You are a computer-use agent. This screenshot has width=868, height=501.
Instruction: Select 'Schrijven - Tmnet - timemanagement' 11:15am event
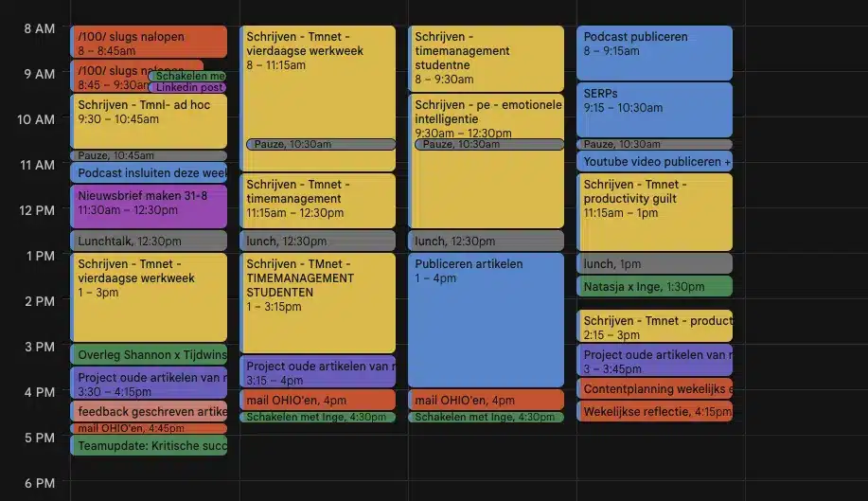(x=318, y=199)
